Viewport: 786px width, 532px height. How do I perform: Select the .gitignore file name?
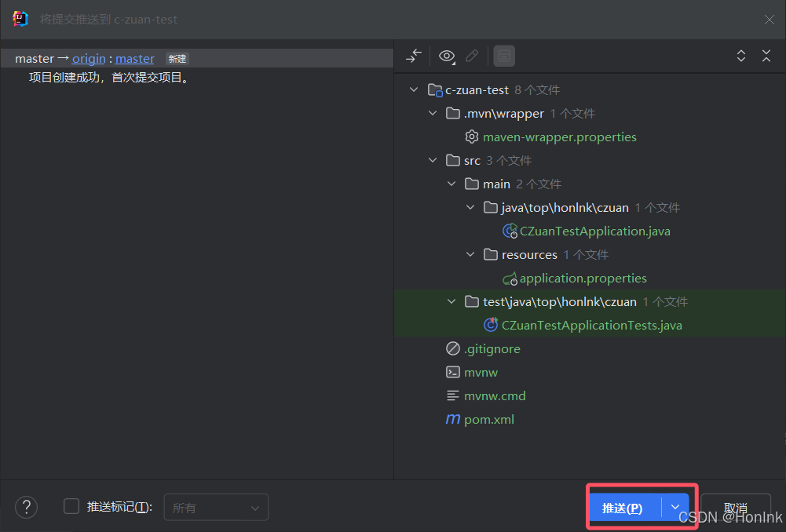pyautogui.click(x=492, y=348)
